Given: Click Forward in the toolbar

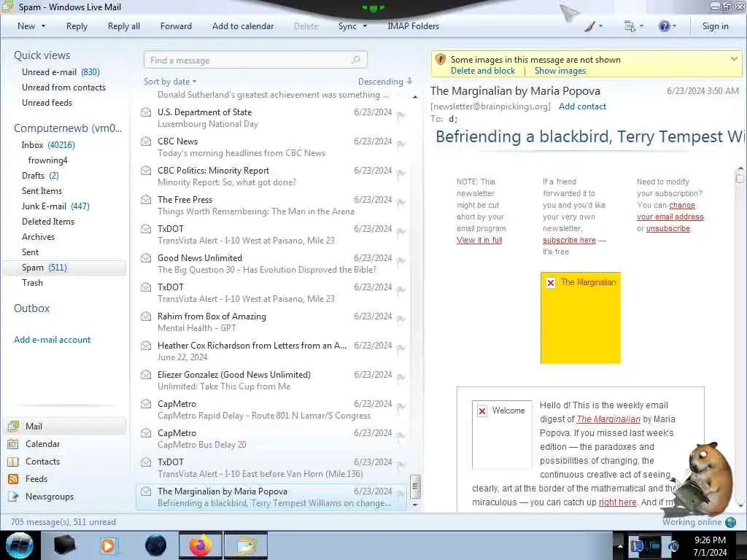Looking at the screenshot, I should pyautogui.click(x=176, y=26).
